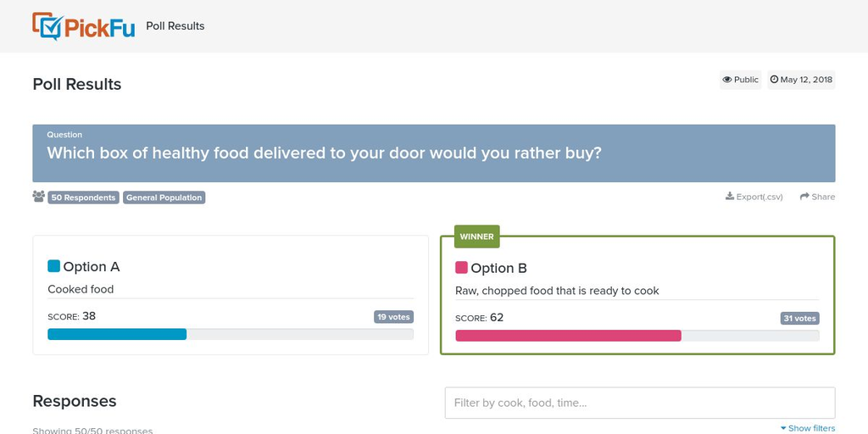Click the 50 Respondents badge
868x434 pixels.
[x=84, y=198]
